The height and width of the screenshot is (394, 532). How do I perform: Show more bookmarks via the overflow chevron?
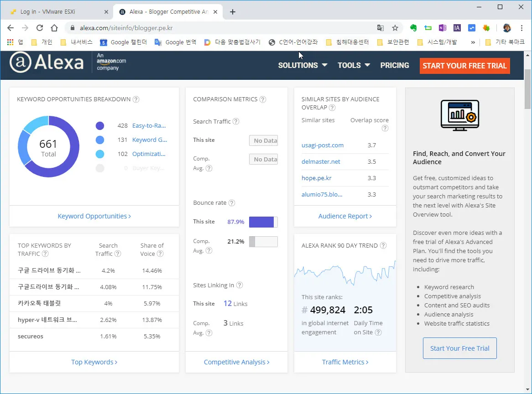pos(473,42)
